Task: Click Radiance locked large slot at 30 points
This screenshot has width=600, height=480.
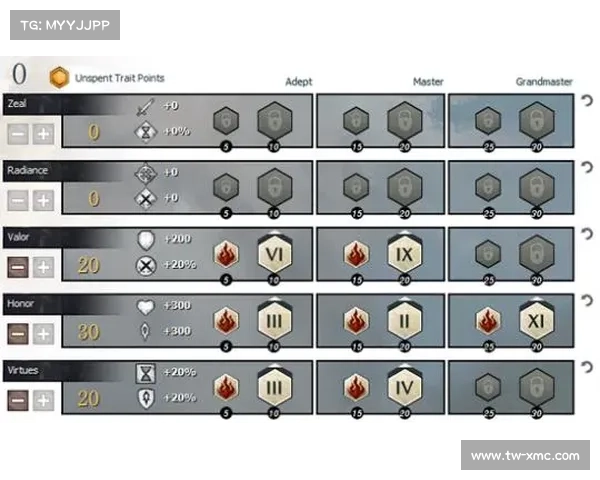Action: pos(536,188)
